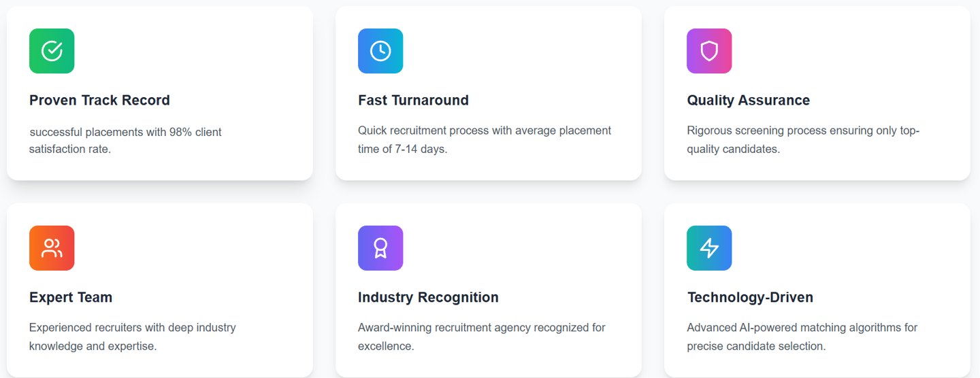Image resolution: width=980 pixels, height=378 pixels.
Task: Click the experienced recruiters description text
Action: coord(133,337)
